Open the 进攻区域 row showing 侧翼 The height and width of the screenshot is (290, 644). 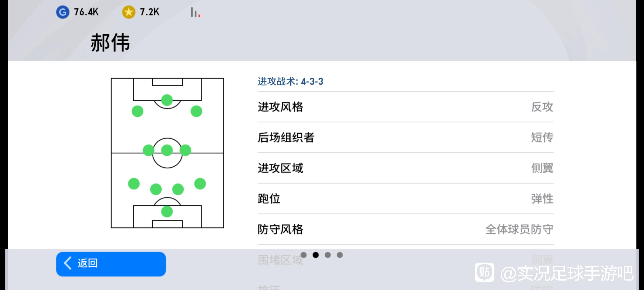pyautogui.click(x=406, y=168)
